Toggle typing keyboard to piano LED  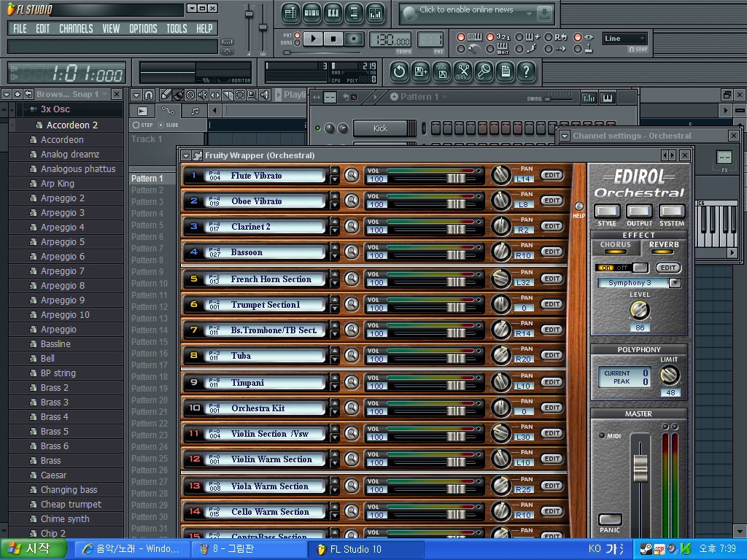click(461, 37)
